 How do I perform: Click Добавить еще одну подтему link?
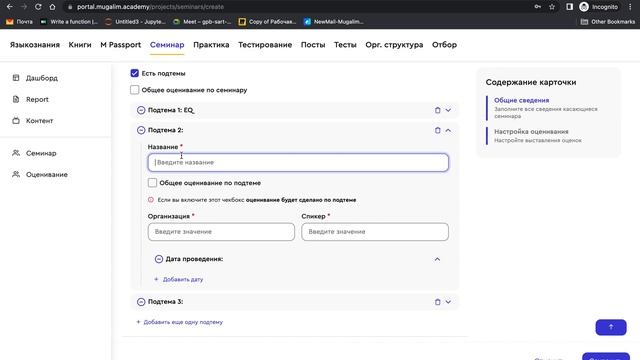point(180,322)
